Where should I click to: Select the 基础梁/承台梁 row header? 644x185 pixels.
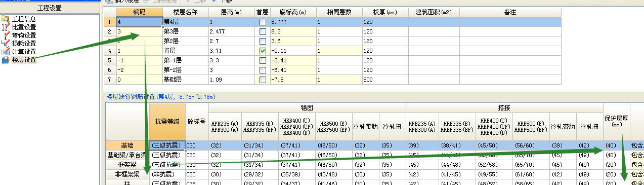127,155
